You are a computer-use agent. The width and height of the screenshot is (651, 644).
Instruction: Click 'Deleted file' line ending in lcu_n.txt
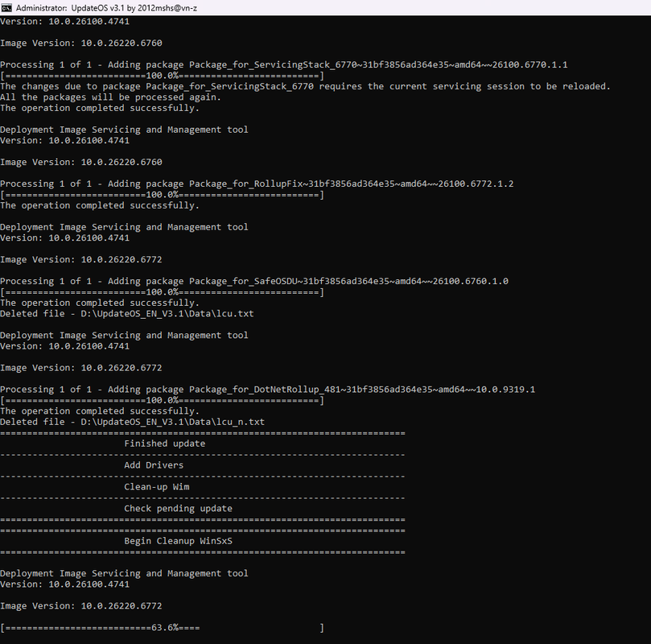133,422
